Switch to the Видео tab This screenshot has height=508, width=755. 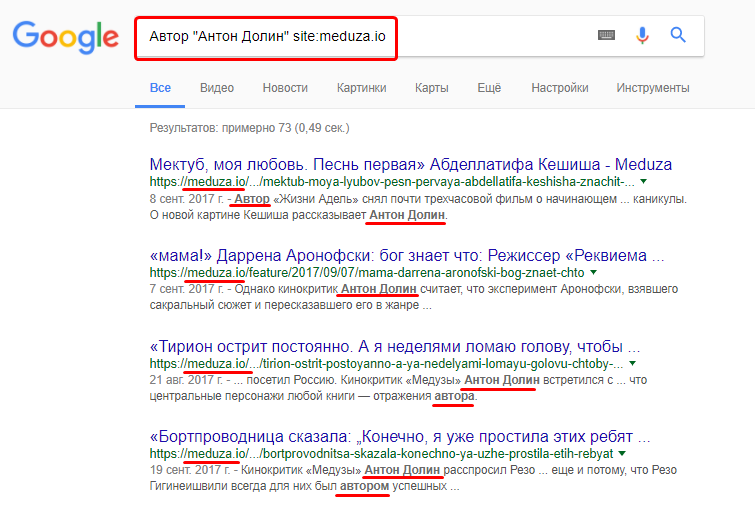(217, 88)
